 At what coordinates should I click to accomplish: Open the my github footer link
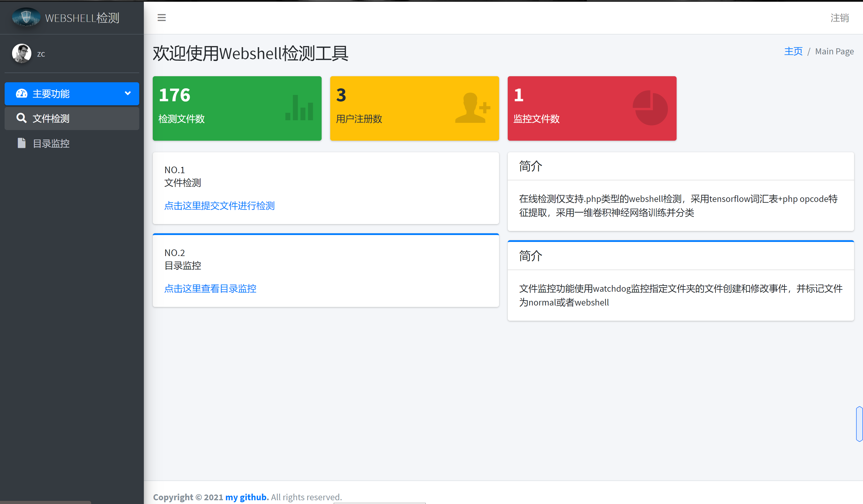tap(246, 497)
